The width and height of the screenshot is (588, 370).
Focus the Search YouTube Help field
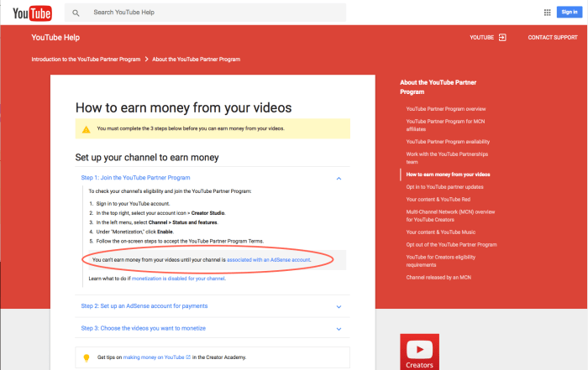tap(206, 13)
